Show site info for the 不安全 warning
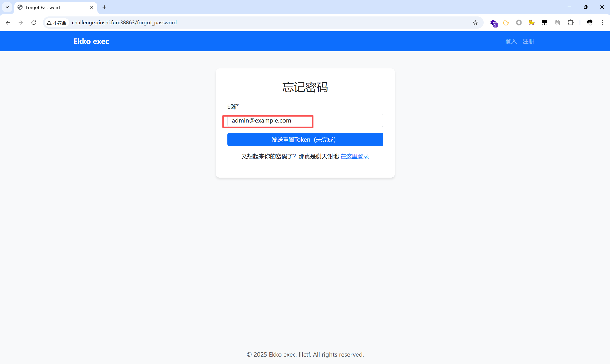This screenshot has width=610, height=364. (x=57, y=23)
